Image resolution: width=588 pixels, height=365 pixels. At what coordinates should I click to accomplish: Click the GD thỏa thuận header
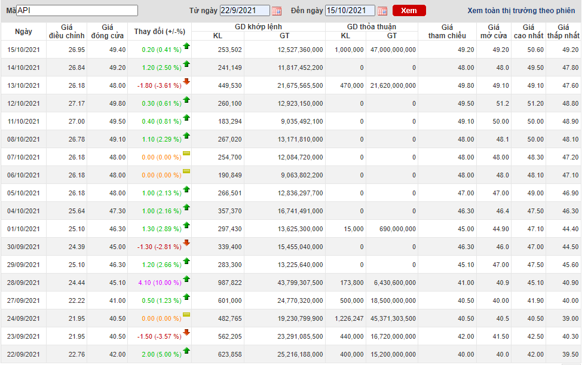(x=372, y=27)
